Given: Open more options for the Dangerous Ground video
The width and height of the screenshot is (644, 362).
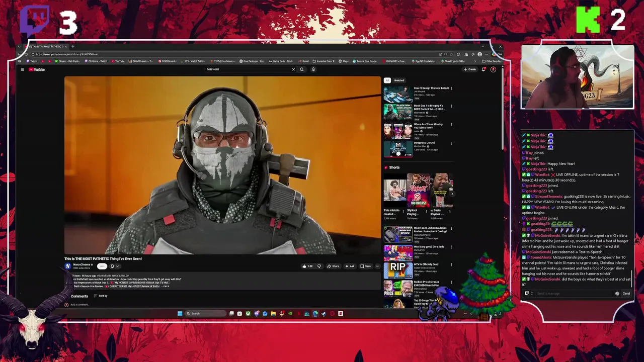Looking at the screenshot, I should coord(451,143).
